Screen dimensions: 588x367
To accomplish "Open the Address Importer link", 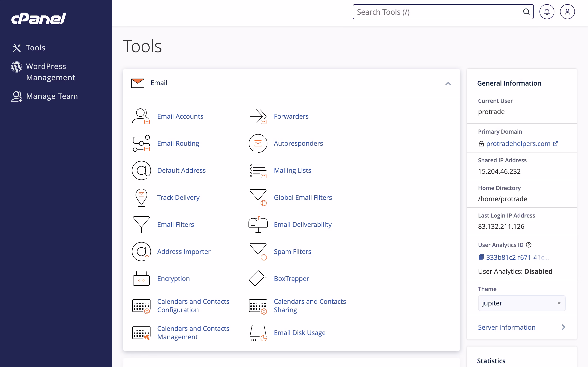I will point(184,251).
